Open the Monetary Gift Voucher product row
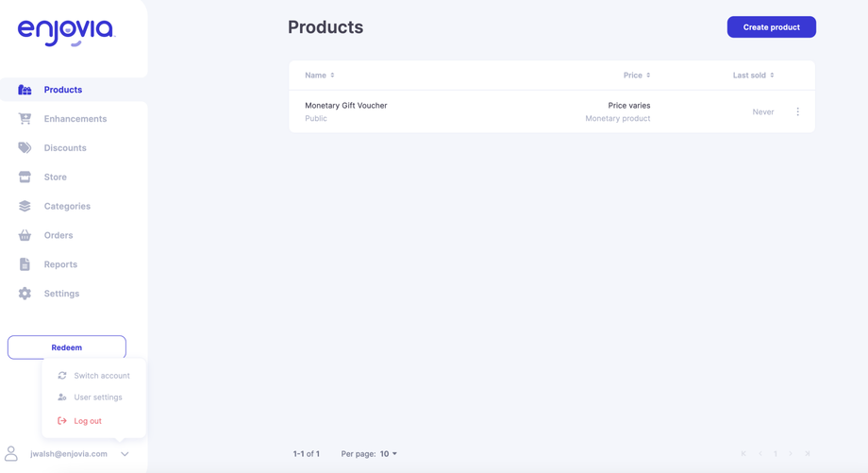Screen dimensions: 868x473 pyautogui.click(x=346, y=106)
